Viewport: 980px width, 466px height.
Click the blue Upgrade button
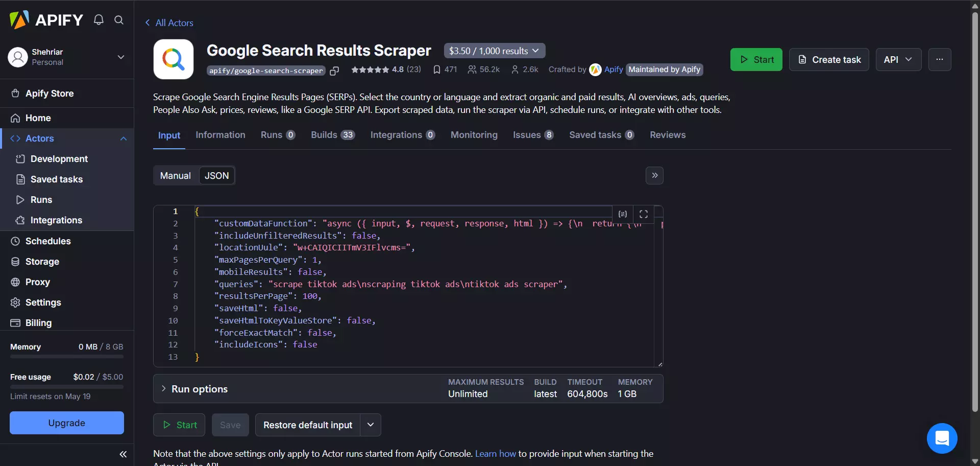click(x=66, y=423)
